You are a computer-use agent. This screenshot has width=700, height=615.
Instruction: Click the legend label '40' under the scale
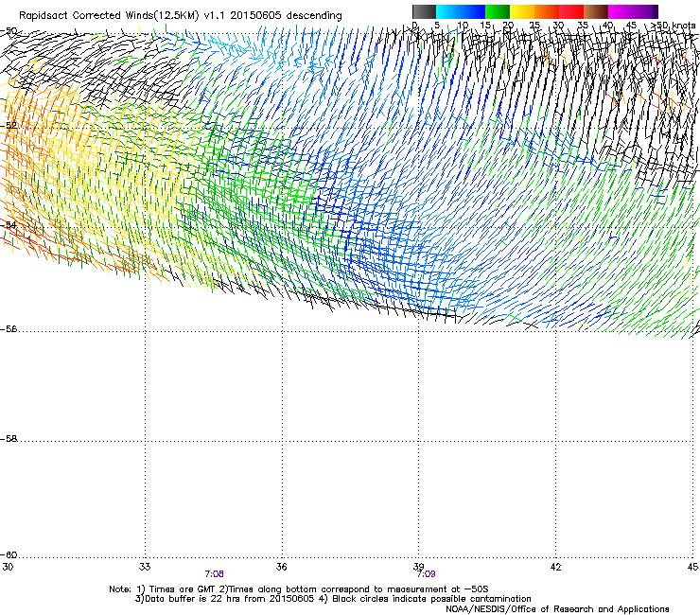coord(607,26)
